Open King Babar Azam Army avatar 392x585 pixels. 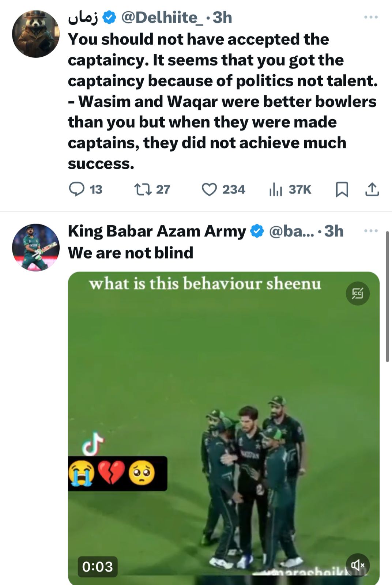coord(35,247)
